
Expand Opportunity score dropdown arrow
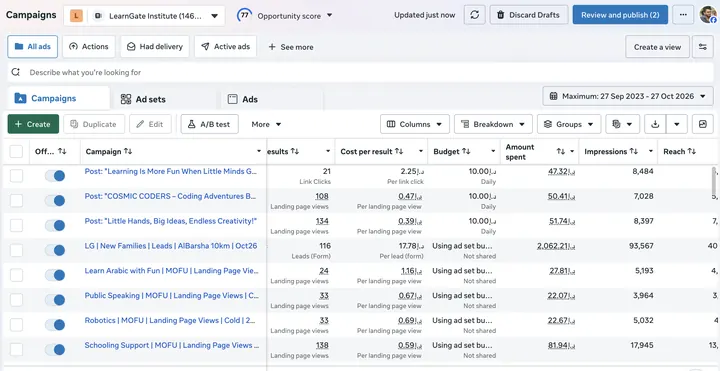330,16
